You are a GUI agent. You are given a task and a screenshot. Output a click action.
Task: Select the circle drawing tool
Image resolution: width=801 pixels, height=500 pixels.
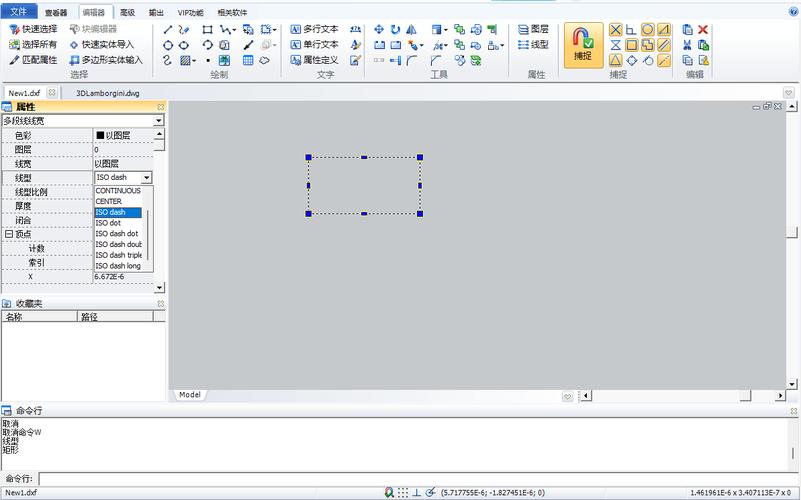click(168, 45)
